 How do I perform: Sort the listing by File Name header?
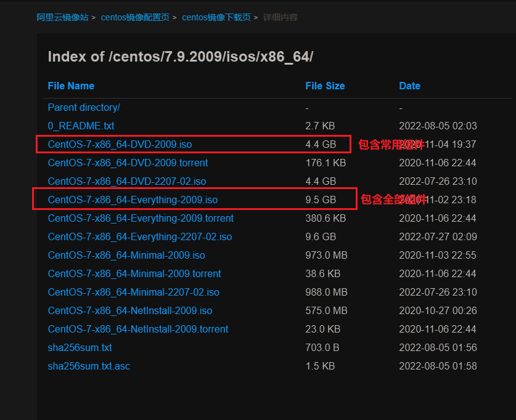click(71, 86)
